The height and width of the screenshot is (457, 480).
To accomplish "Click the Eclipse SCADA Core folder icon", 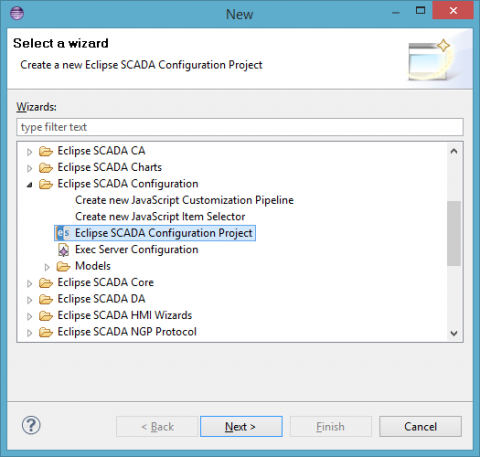I will point(46,283).
